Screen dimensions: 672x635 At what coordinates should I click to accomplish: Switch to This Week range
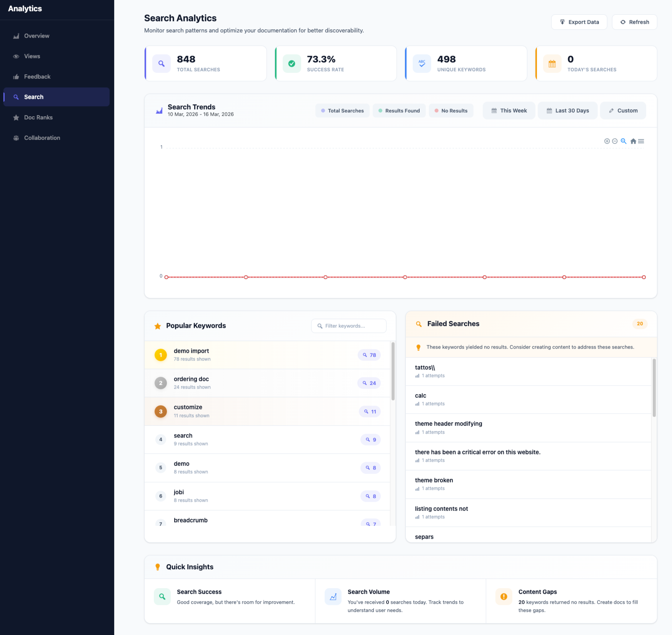509,111
